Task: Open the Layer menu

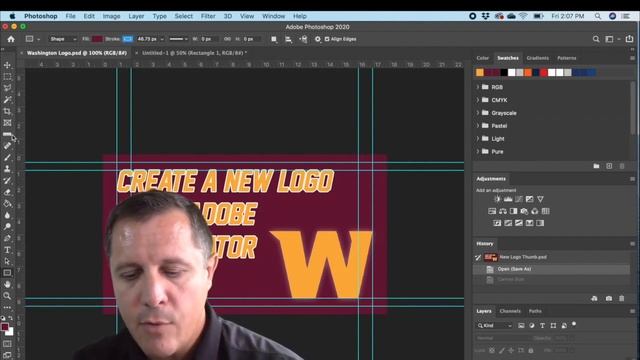Action: point(136,16)
